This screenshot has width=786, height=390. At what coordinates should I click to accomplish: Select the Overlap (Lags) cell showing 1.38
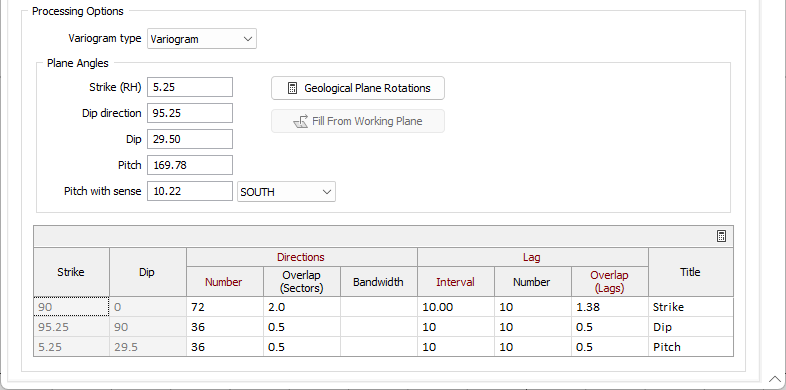point(610,307)
